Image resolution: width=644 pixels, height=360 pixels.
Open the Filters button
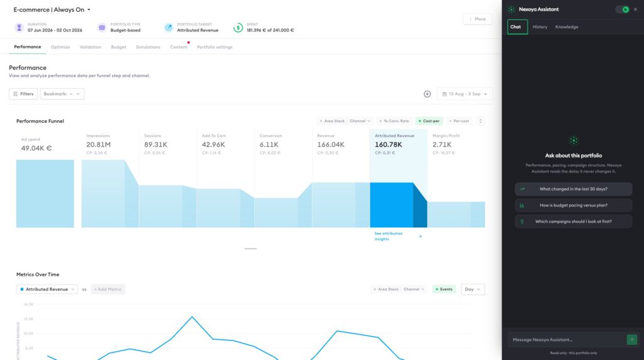pyautogui.click(x=23, y=94)
